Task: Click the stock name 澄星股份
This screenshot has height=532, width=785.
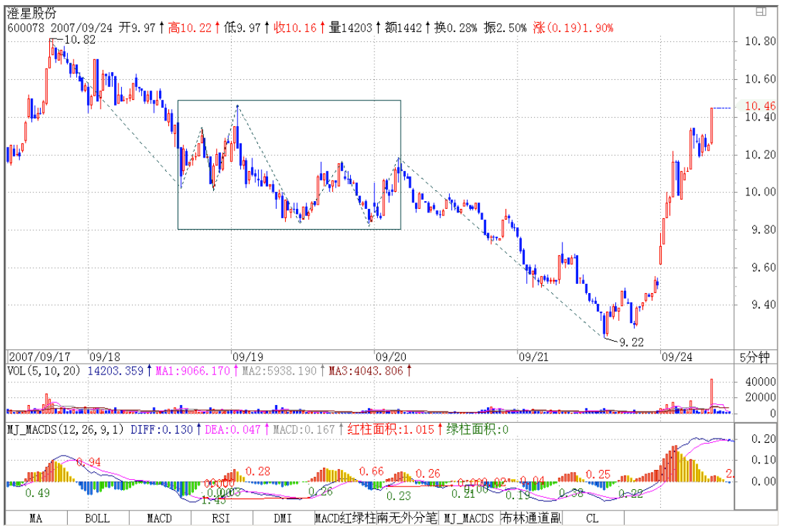Action: click(x=31, y=14)
